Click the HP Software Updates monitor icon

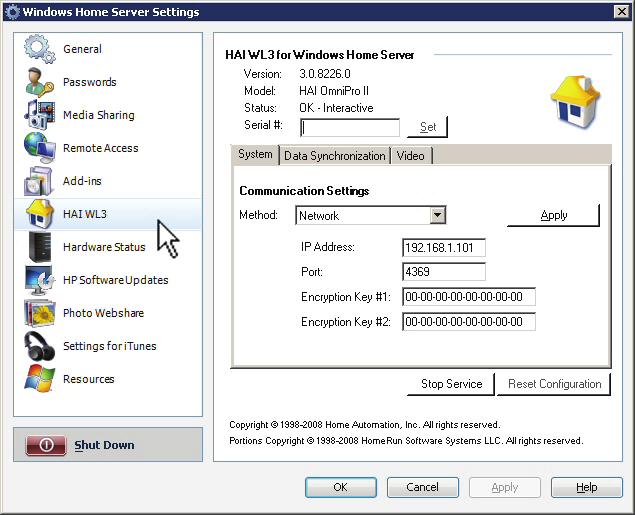[39, 280]
